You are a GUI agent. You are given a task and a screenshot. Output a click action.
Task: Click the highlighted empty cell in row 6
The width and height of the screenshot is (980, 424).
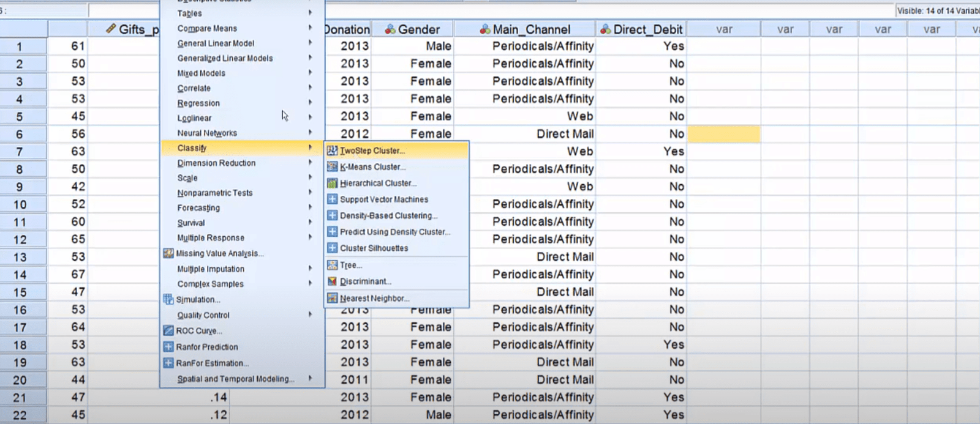pos(723,134)
